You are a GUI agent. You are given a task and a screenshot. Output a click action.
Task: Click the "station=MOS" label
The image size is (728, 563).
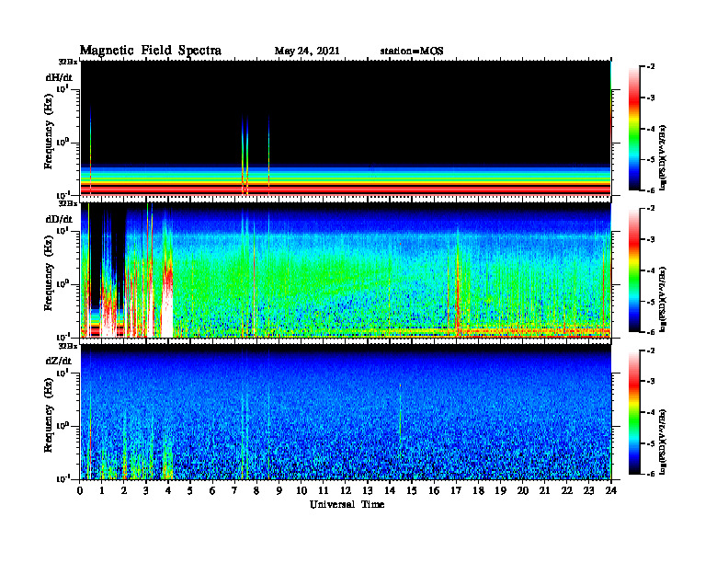coord(412,52)
